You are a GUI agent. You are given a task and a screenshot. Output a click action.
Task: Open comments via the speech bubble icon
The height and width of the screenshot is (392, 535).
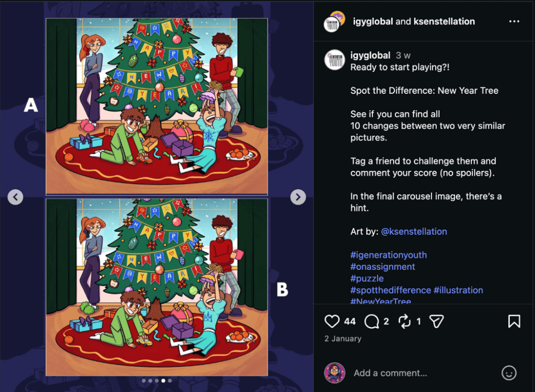(x=371, y=321)
